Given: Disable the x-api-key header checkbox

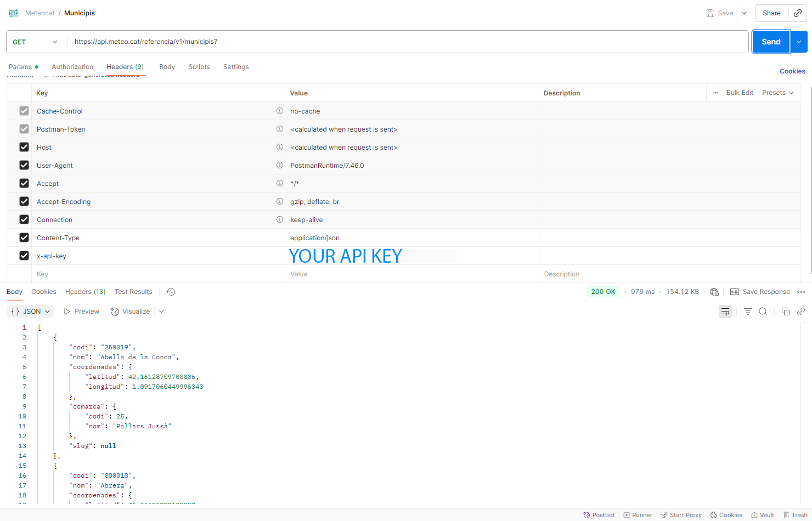Looking at the screenshot, I should coord(24,256).
